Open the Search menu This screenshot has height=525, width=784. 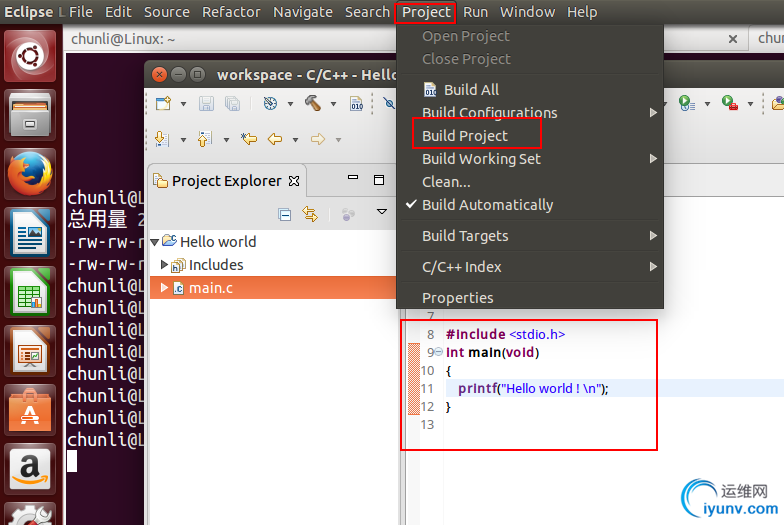point(368,12)
